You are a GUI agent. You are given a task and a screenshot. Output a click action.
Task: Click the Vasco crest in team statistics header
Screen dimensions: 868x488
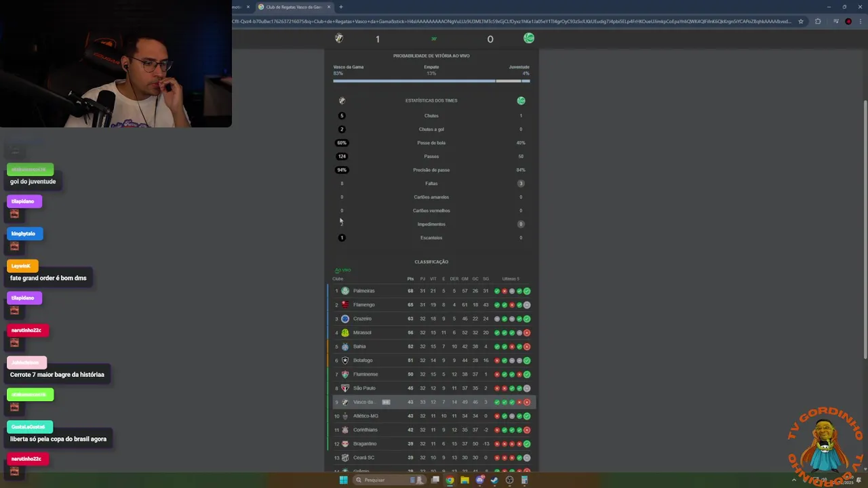click(x=342, y=100)
